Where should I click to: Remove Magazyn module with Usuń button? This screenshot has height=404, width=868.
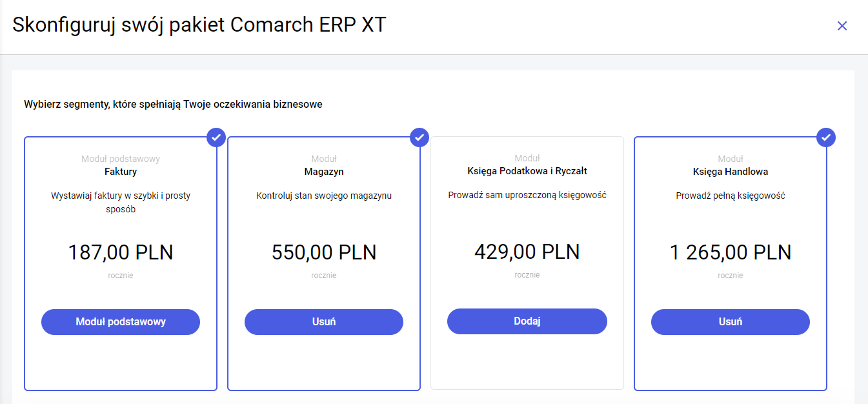pyautogui.click(x=323, y=322)
